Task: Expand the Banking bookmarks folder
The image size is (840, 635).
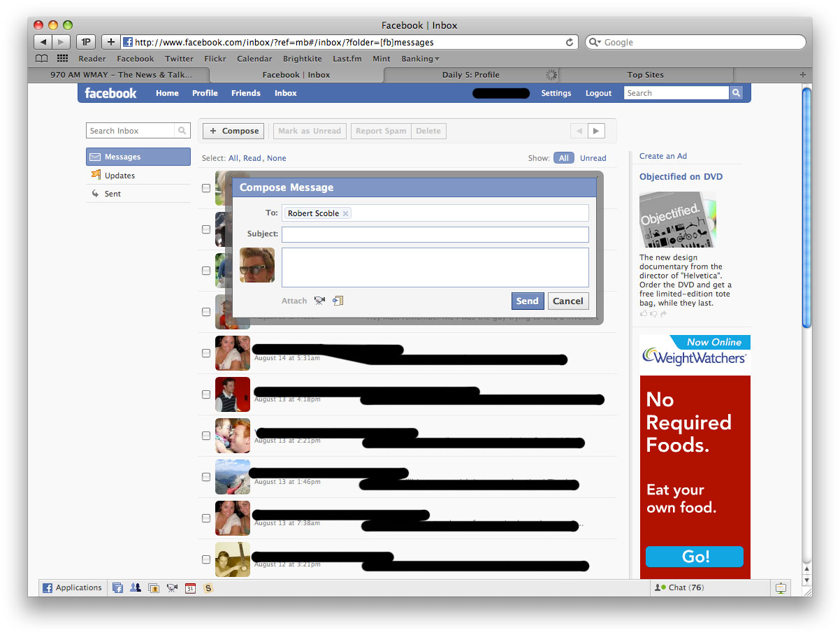Action: (x=420, y=59)
